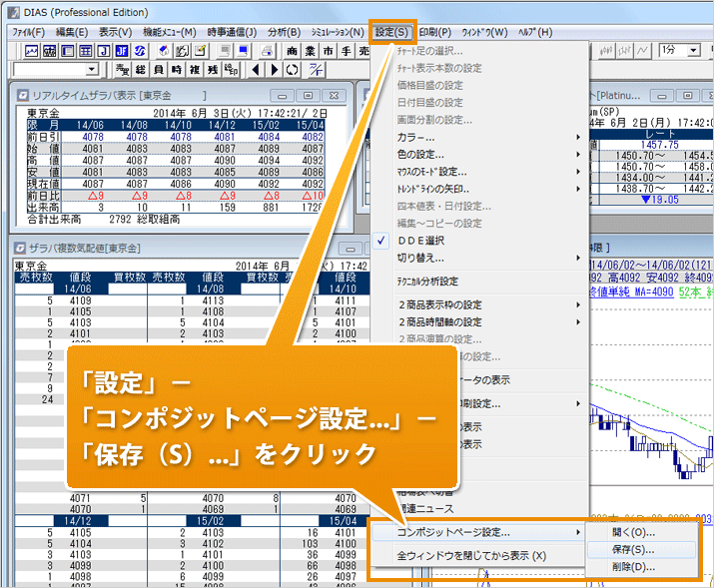The width and height of the screenshot is (714, 588).
Task: Click the 'J' toolbar icon
Action: [103, 51]
